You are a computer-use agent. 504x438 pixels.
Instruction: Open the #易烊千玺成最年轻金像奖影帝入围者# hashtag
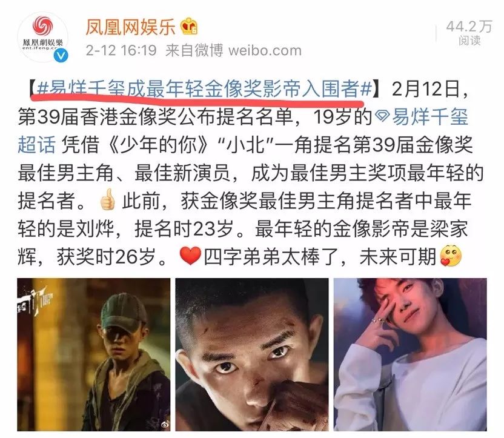tap(204, 89)
